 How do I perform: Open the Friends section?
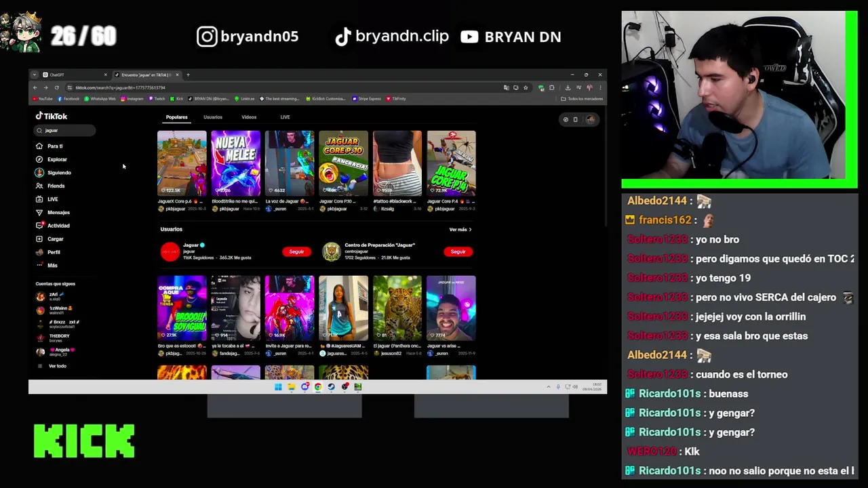(x=50, y=186)
